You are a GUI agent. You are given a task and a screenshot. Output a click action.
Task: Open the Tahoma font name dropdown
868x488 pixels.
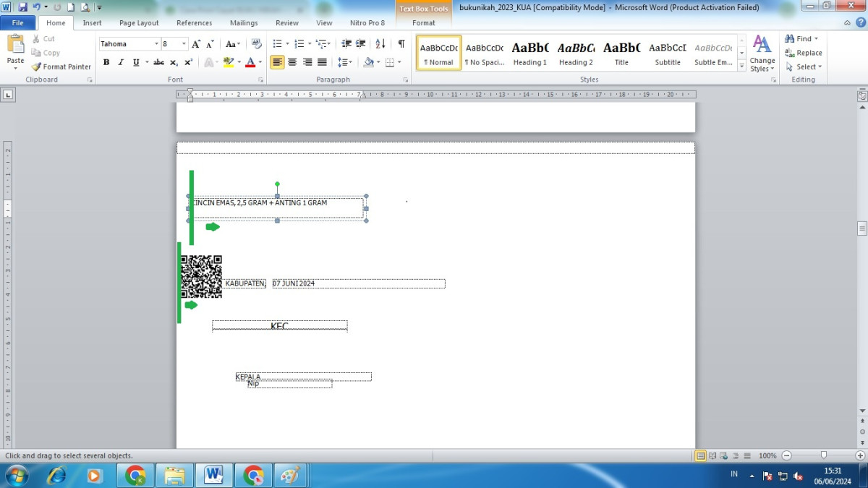tap(156, 44)
